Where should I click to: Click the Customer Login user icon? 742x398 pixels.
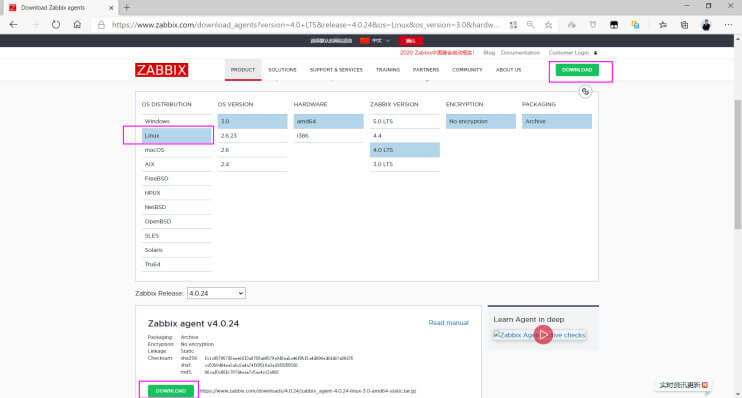tap(595, 53)
